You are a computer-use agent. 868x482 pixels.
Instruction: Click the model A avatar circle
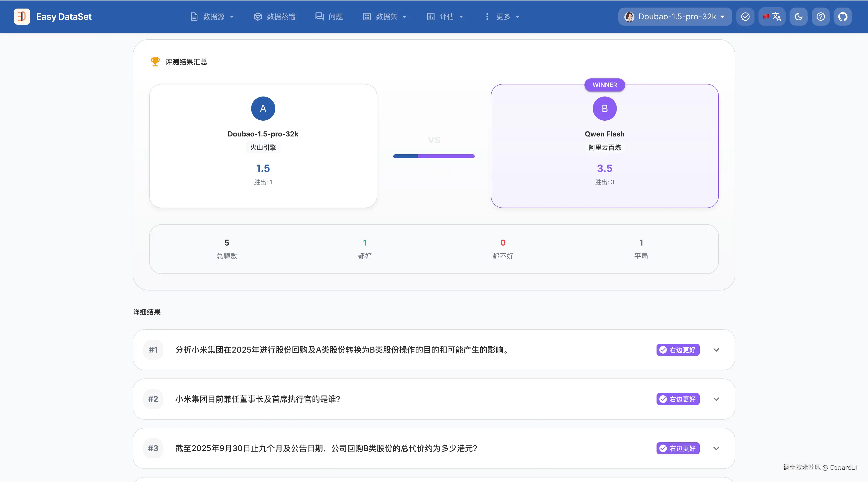click(263, 109)
